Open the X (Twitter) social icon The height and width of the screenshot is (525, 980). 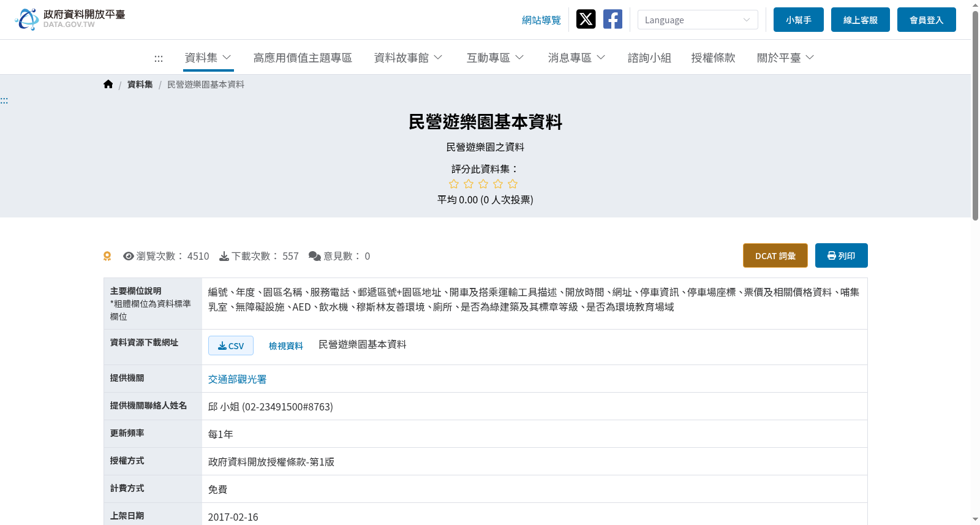(586, 20)
